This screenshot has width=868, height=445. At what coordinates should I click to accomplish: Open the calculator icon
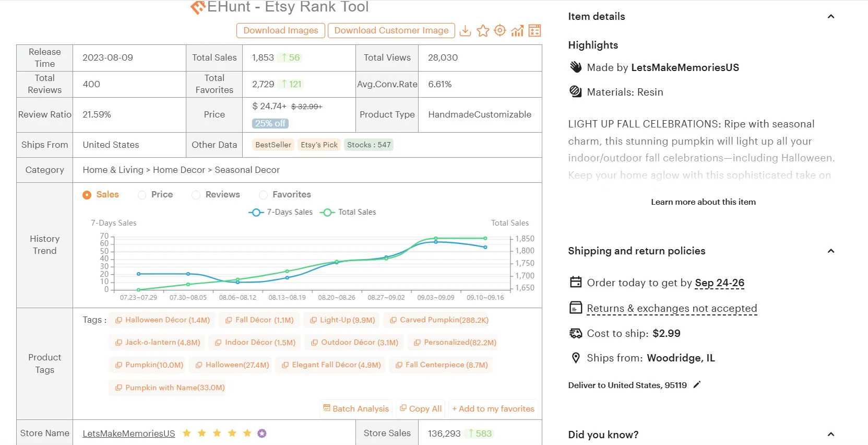pos(534,31)
